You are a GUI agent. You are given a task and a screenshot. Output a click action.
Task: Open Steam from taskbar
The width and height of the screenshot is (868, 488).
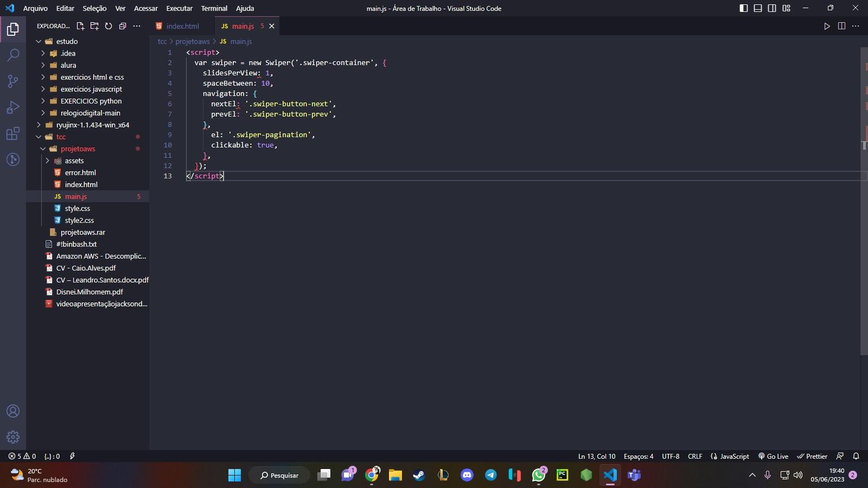click(419, 476)
